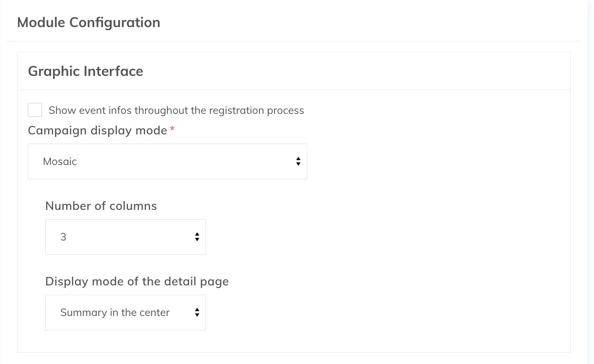Click the stepper arrows on 'Summary in the center'

tap(197, 312)
